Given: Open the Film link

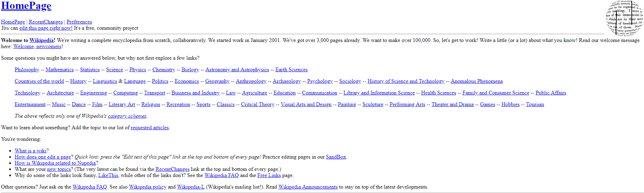Looking at the screenshot, I should pos(97,104).
